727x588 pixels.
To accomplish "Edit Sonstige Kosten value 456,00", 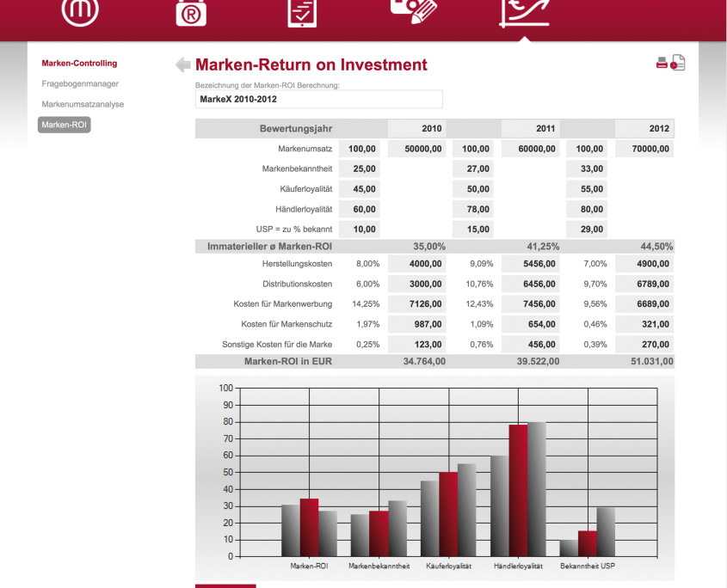I will (531, 344).
